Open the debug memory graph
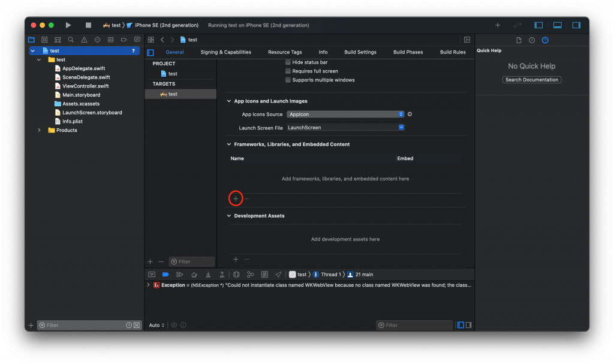Screen dimensions: 614x364 (250, 274)
